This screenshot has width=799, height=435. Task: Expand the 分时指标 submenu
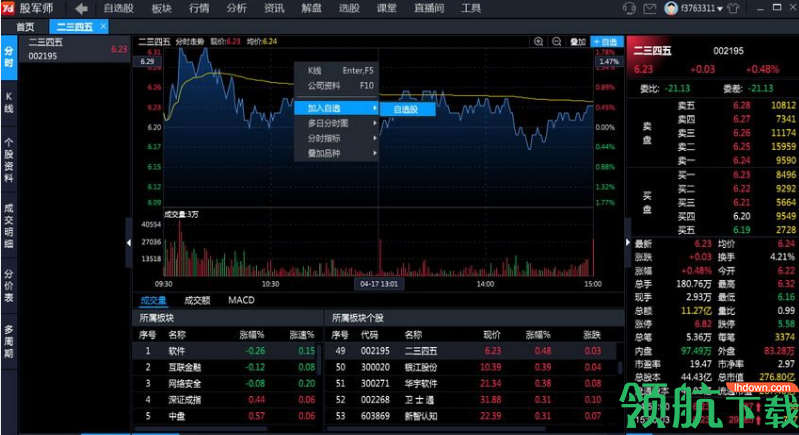point(336,138)
